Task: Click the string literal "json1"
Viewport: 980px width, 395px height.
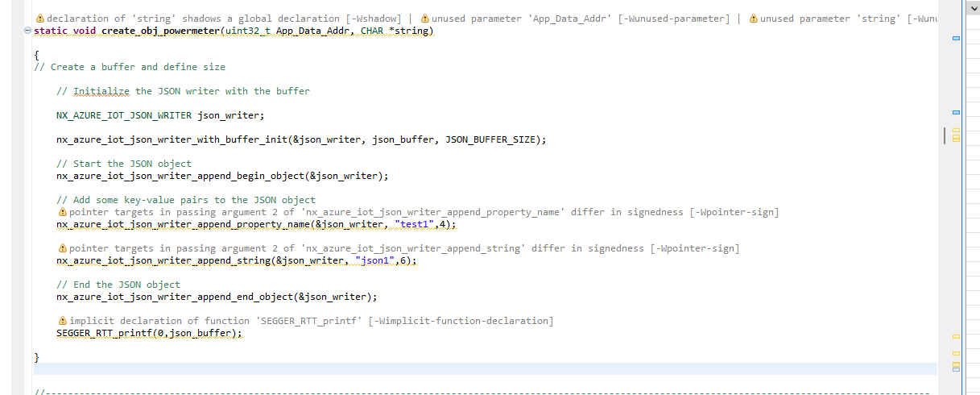Action: click(375, 260)
